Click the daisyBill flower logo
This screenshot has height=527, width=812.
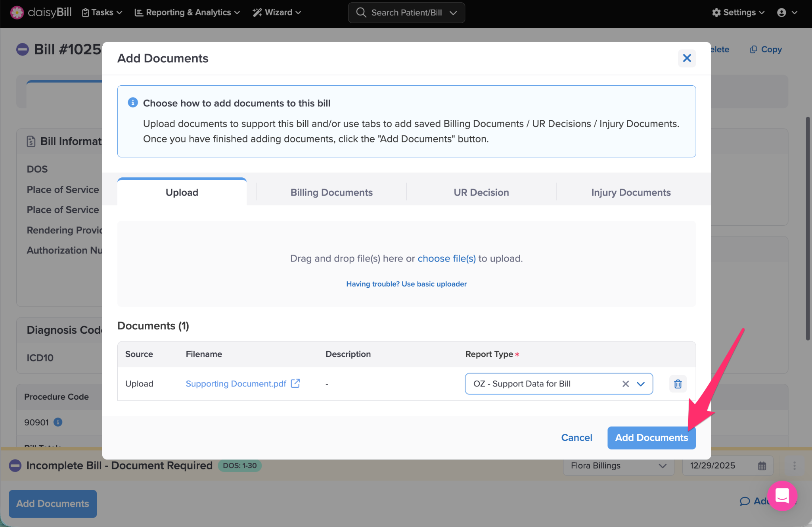coord(17,12)
